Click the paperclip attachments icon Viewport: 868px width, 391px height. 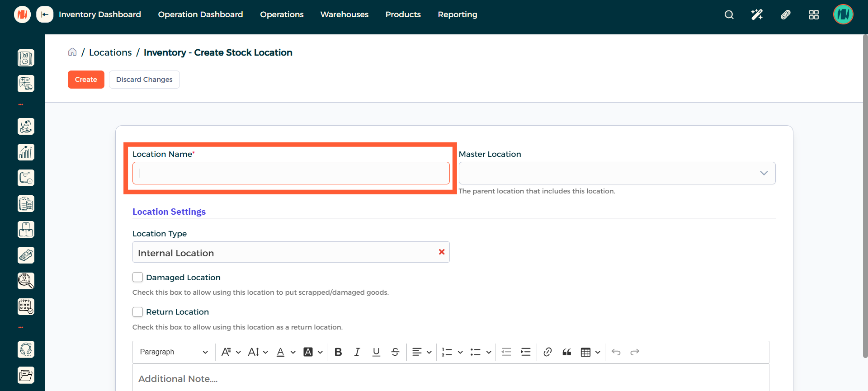(785, 15)
